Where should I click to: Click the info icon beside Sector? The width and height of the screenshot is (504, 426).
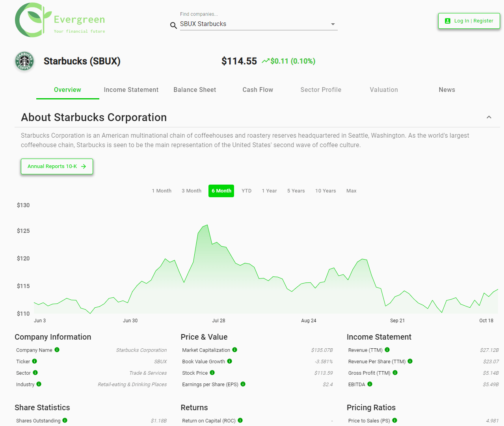coord(35,373)
